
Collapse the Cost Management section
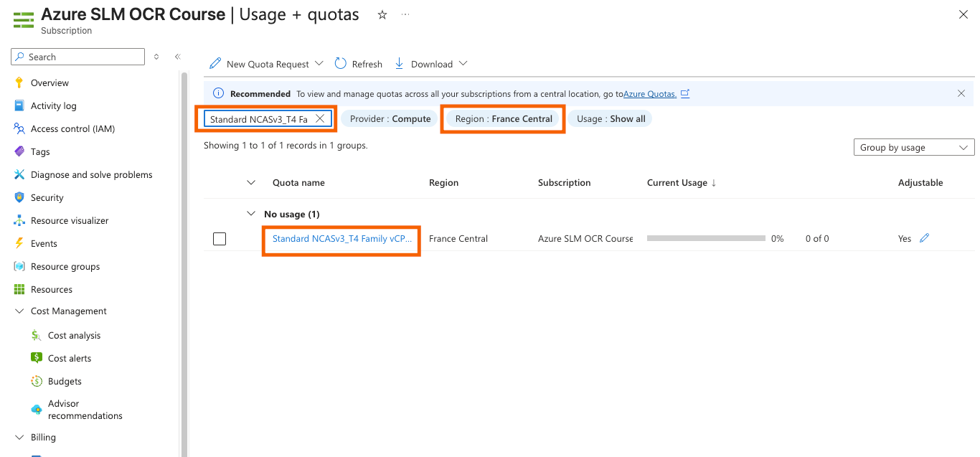19,311
